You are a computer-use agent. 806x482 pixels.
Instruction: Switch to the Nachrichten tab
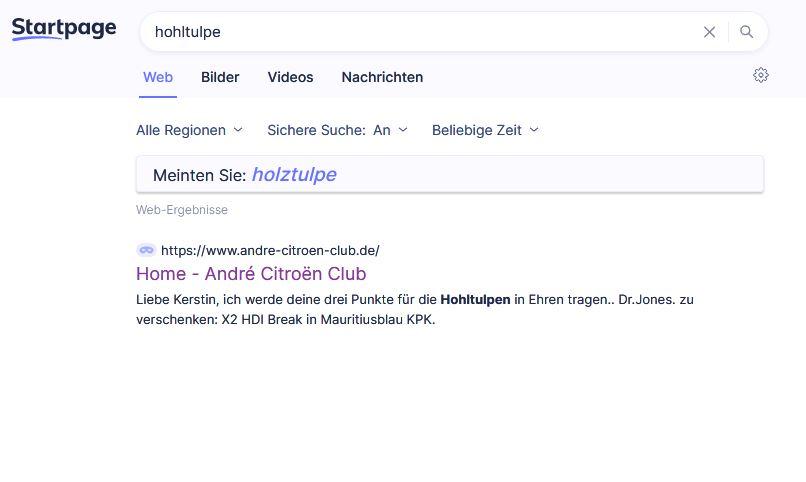click(x=382, y=78)
